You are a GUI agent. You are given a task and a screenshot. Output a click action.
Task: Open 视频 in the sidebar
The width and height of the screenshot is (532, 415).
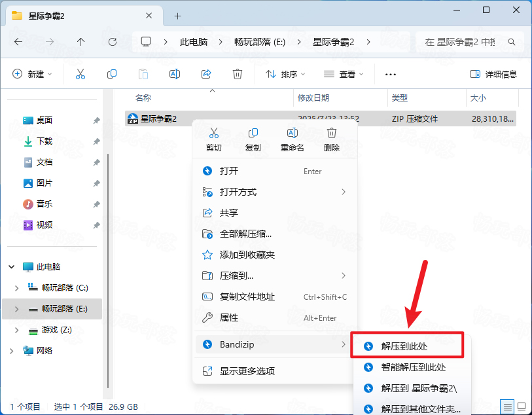(x=44, y=225)
